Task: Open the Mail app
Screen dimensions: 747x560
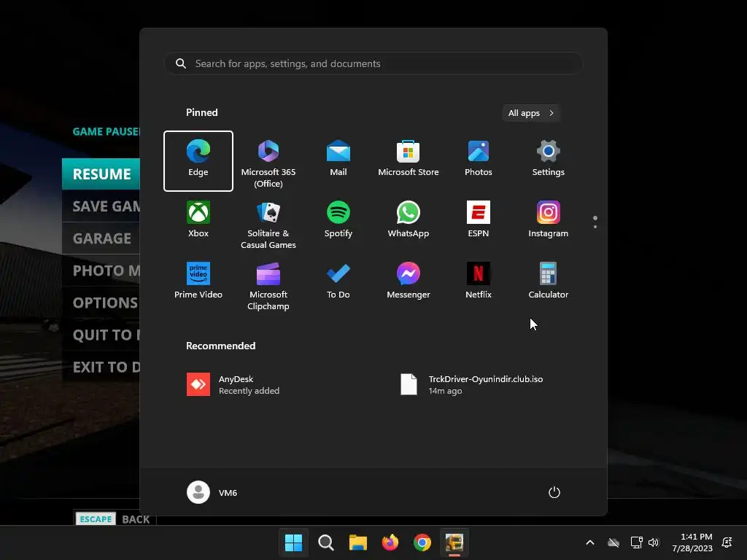Action: [x=338, y=161]
